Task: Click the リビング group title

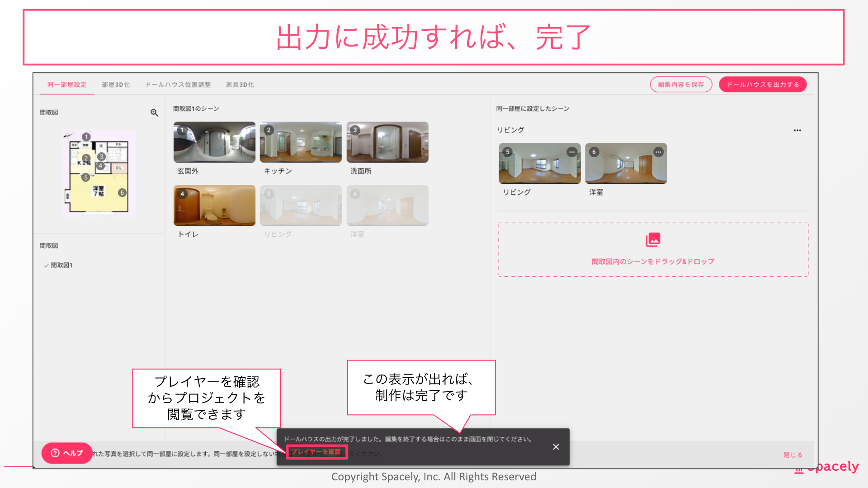Action: (x=510, y=130)
